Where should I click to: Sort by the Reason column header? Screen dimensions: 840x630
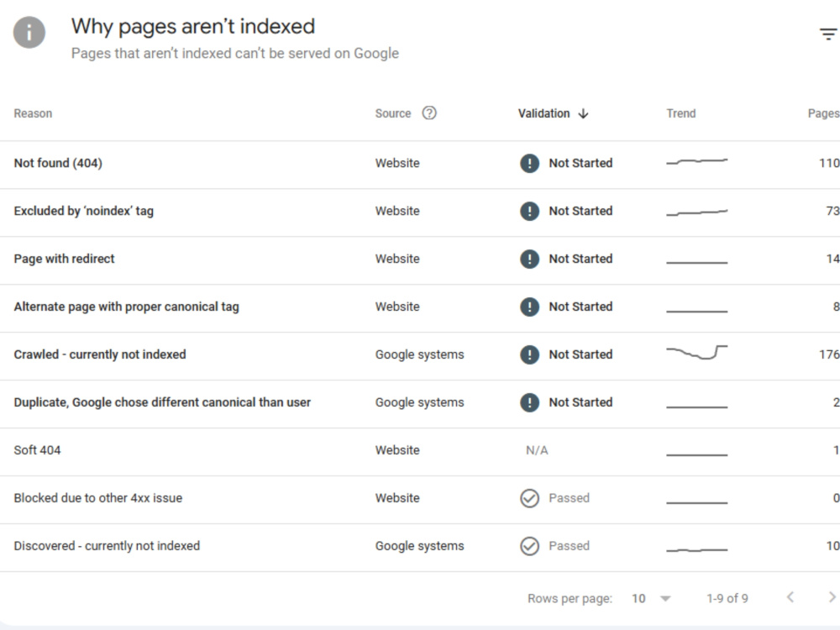coord(34,113)
